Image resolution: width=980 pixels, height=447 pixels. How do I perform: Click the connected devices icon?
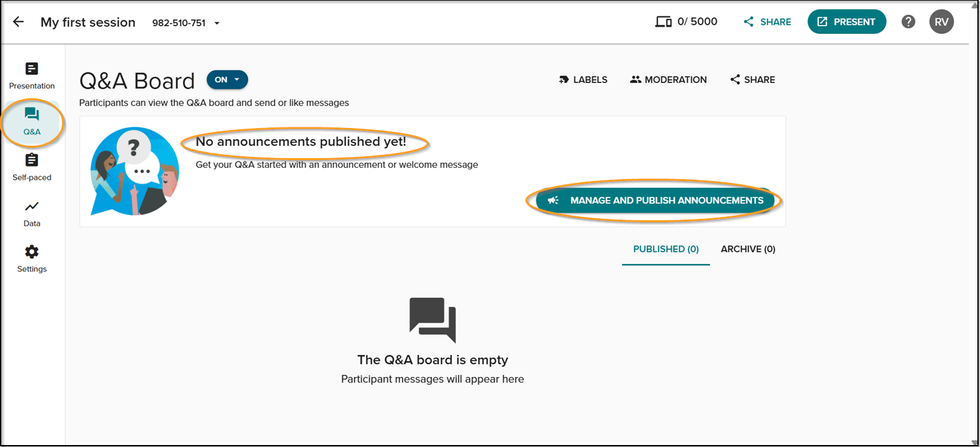click(663, 22)
